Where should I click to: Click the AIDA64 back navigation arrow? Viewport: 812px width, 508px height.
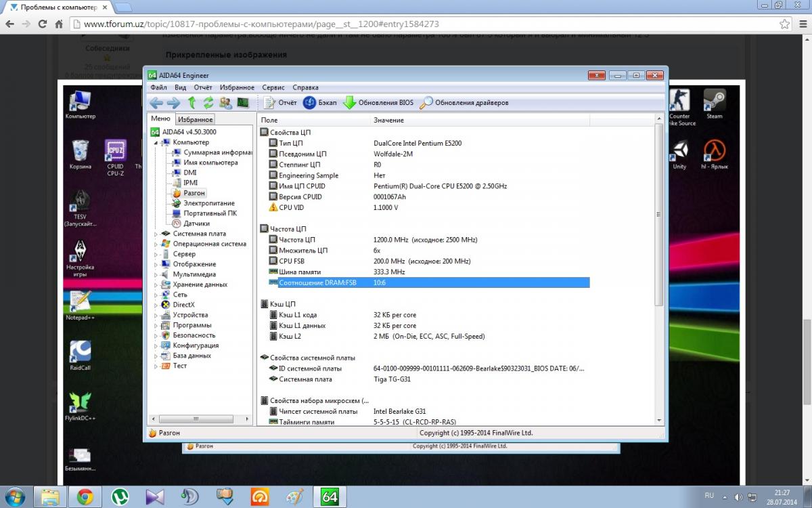pos(156,103)
